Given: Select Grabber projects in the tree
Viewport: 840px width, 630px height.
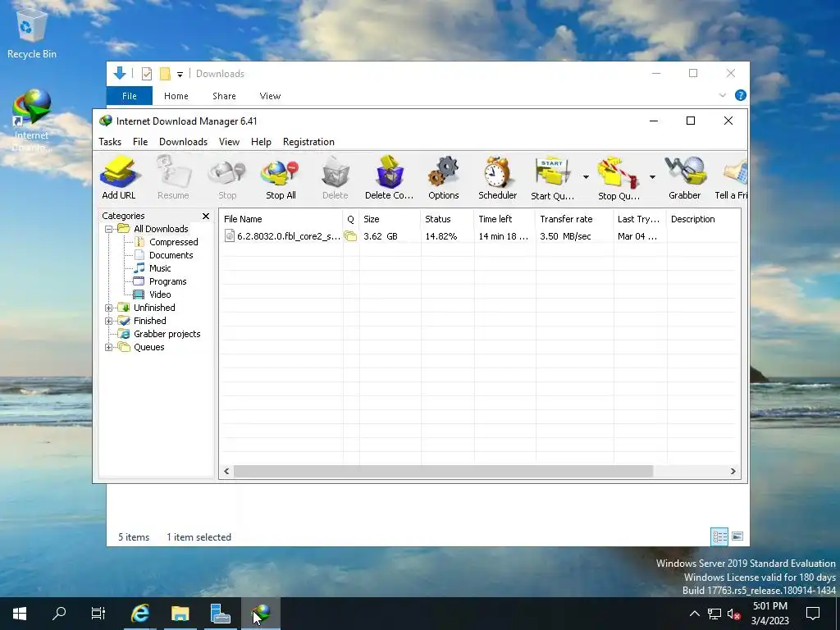Looking at the screenshot, I should tap(167, 334).
